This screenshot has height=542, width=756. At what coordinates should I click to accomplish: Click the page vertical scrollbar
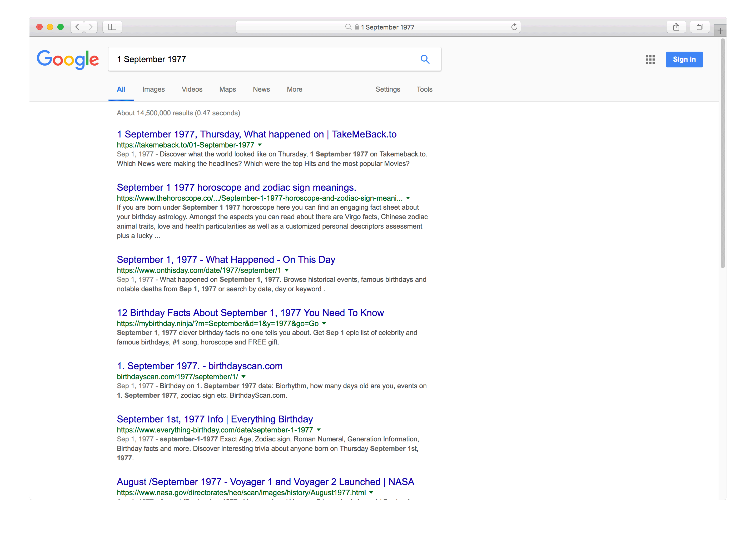722,154
